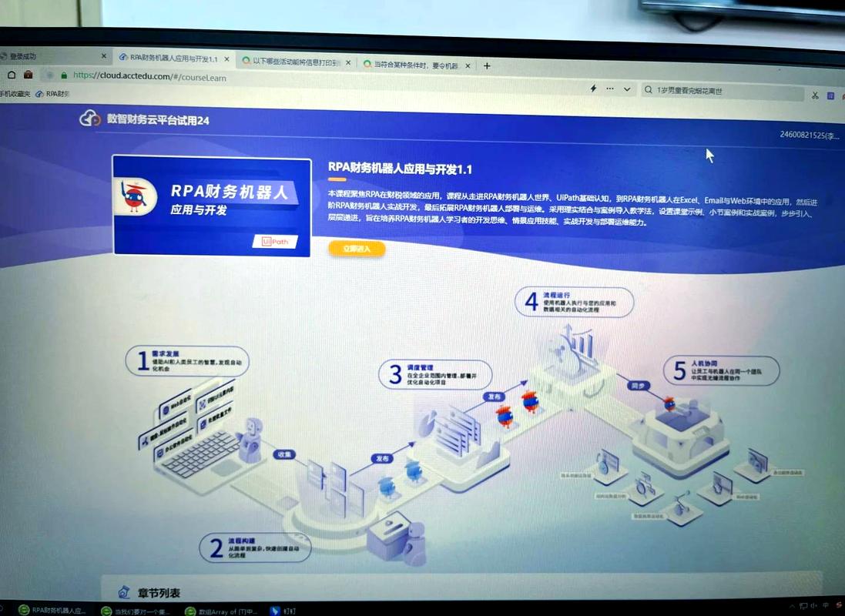Image resolution: width=845 pixels, height=616 pixels.
Task: Click the briefcase icon next to home
Action: [28, 75]
